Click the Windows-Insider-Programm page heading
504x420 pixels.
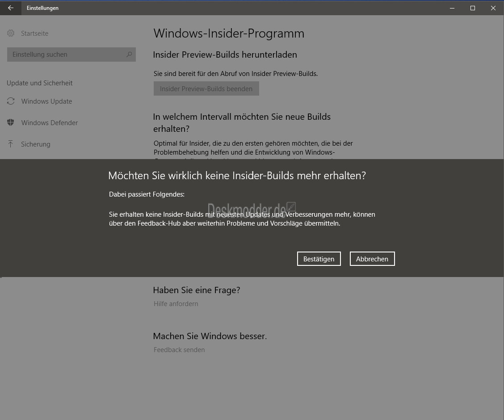click(x=229, y=34)
